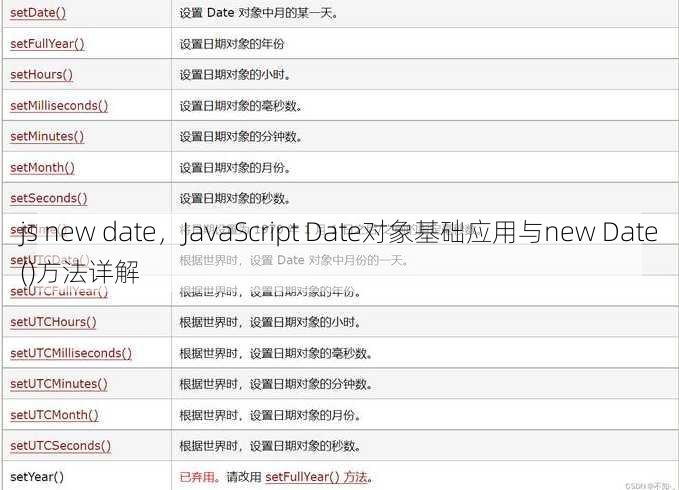This screenshot has width=679, height=490.
Task: Click '根据世界时，设置日期对象的秒数。'
Action: 270,446
